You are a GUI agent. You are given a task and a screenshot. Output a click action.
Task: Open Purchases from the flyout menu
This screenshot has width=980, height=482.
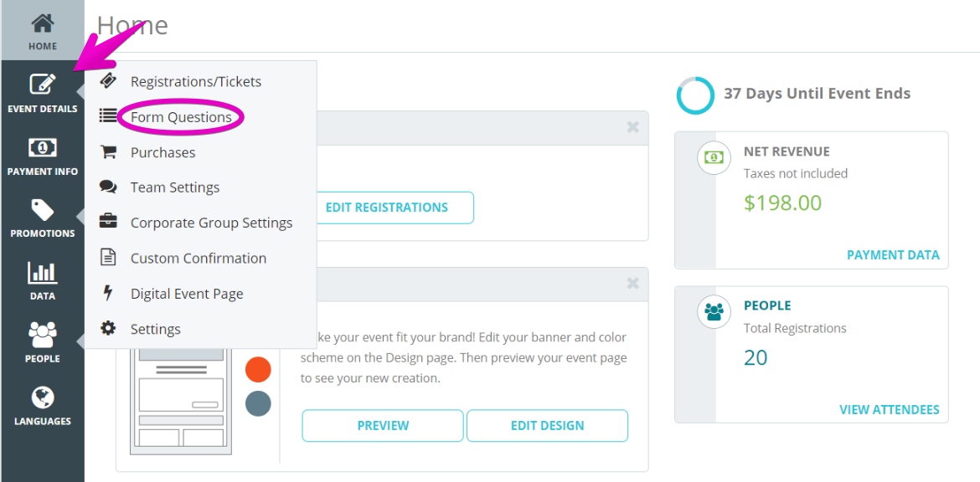(x=162, y=153)
